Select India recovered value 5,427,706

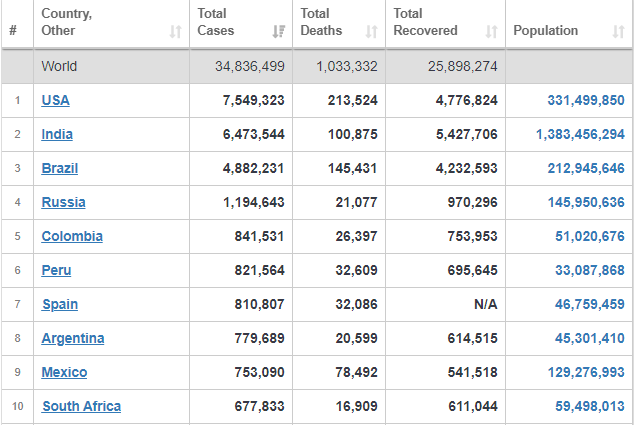[467, 134]
